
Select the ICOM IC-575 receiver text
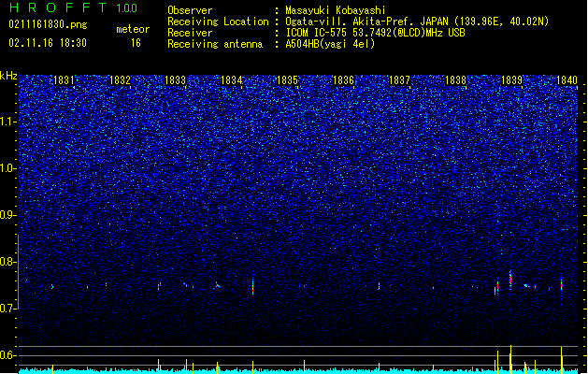[376, 33]
